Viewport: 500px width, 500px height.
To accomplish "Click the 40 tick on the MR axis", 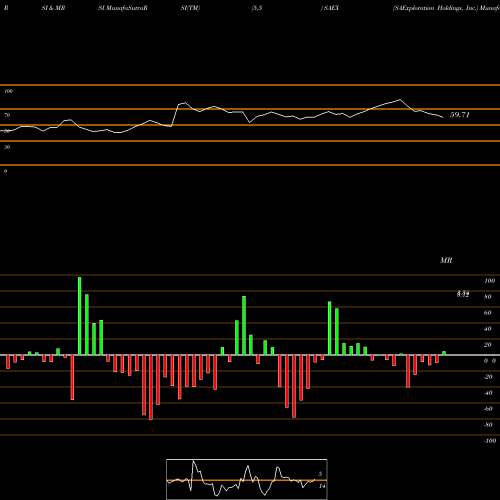I will pyautogui.click(x=488, y=329).
